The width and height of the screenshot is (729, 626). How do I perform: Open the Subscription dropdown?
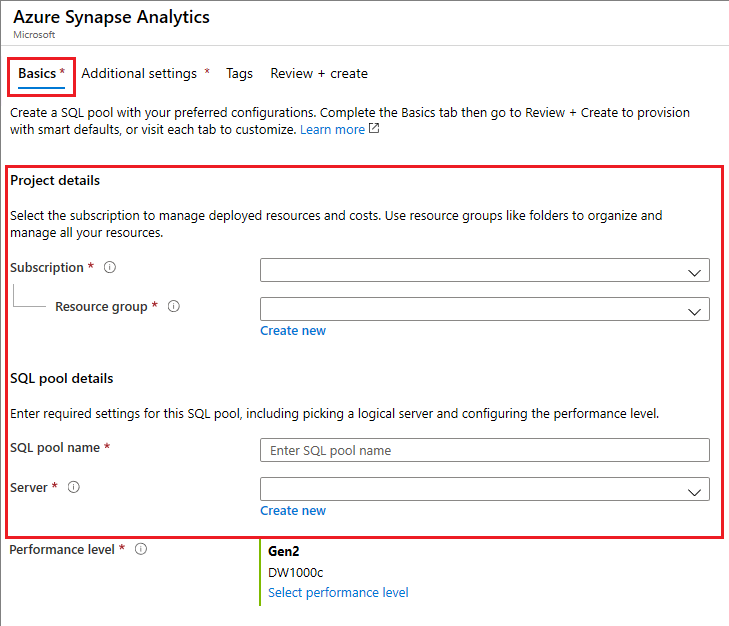pyautogui.click(x=485, y=270)
